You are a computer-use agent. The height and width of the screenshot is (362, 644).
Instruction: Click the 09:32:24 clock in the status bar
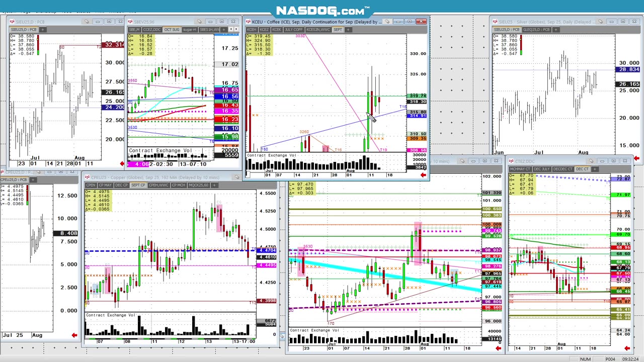[631, 359]
